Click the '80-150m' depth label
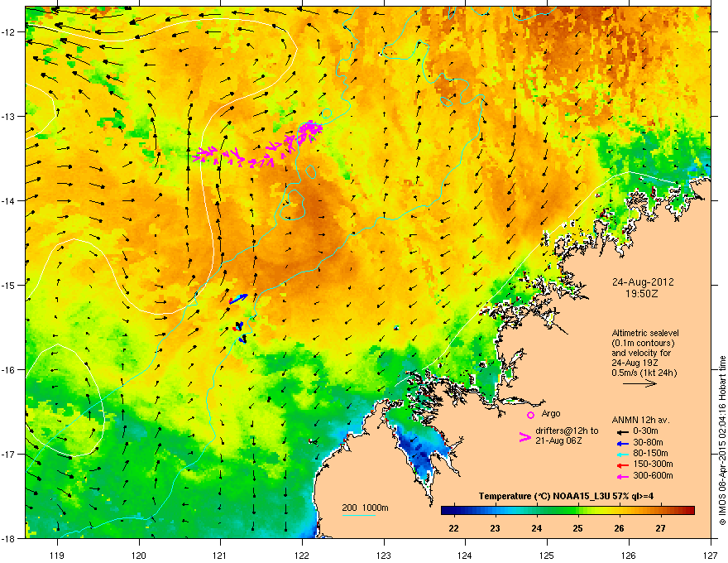Viewport: 728px width, 563px height. click(x=650, y=454)
